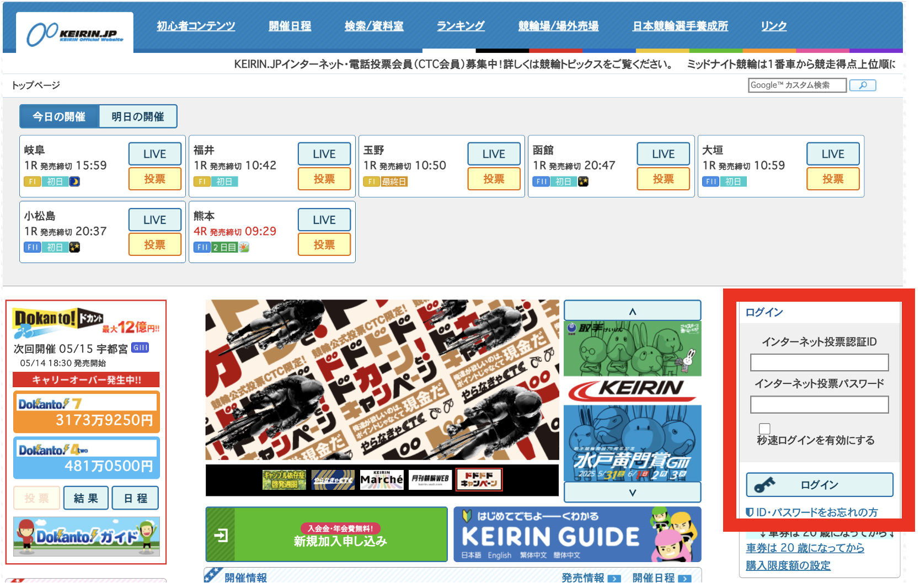Open リンク menu
The width and height of the screenshot is (920, 588).
point(774,26)
